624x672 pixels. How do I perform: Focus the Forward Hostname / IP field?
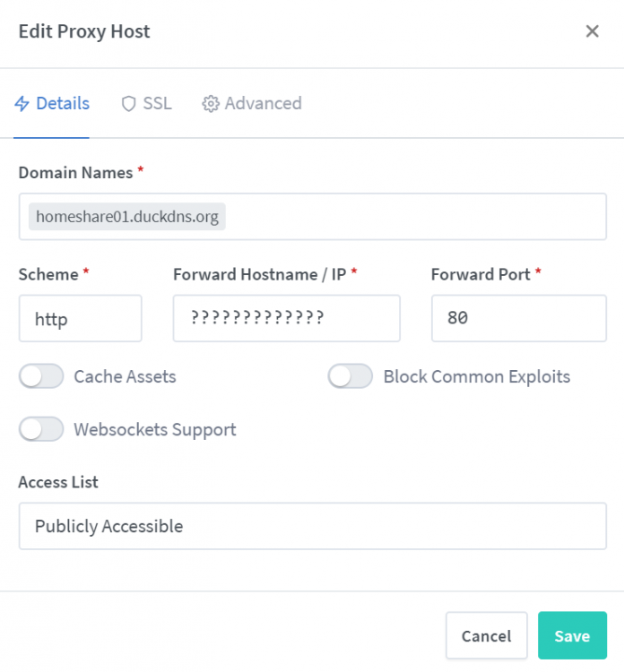point(287,318)
